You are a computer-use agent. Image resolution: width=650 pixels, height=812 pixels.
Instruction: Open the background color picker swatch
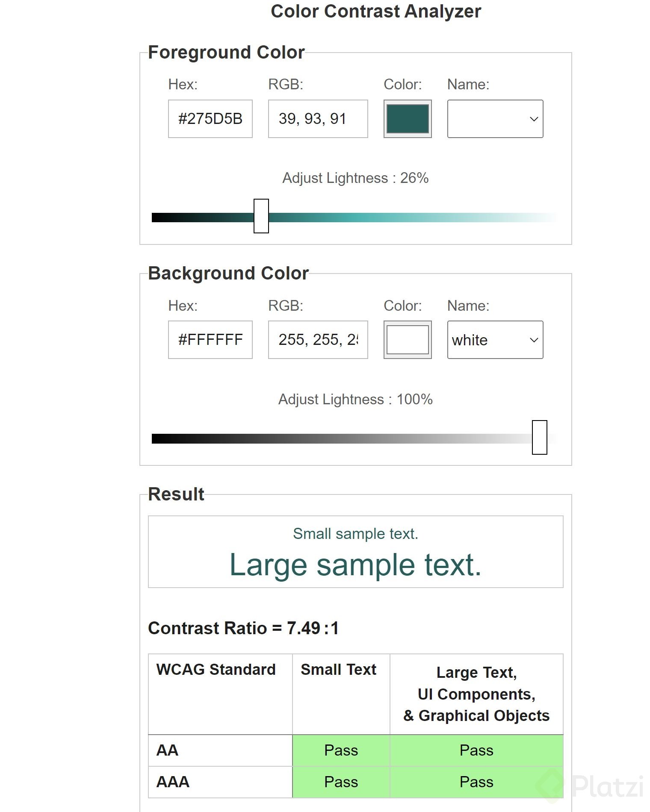[407, 340]
